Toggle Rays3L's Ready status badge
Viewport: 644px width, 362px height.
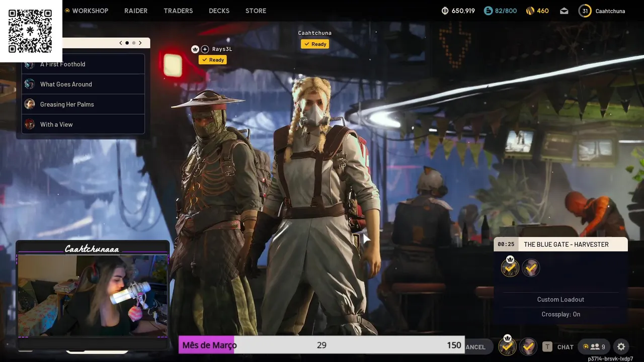213,60
